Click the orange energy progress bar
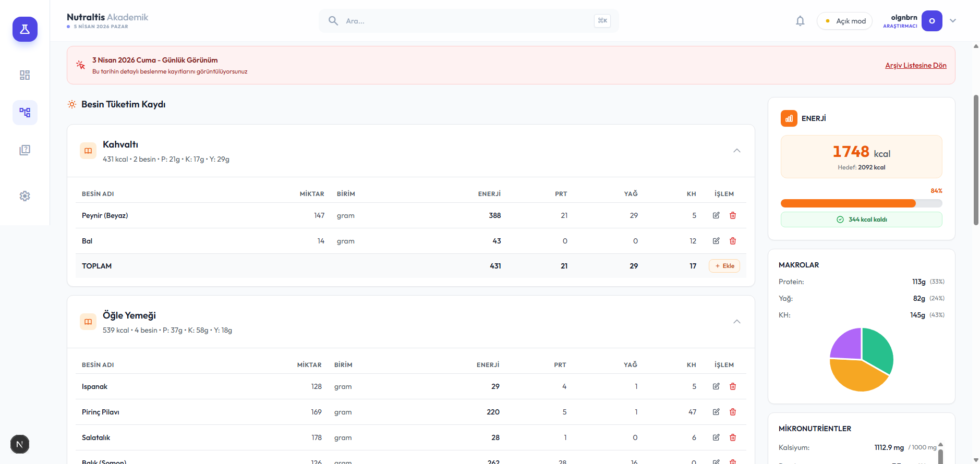Screen dimensions: 980x464 [x=862, y=203]
